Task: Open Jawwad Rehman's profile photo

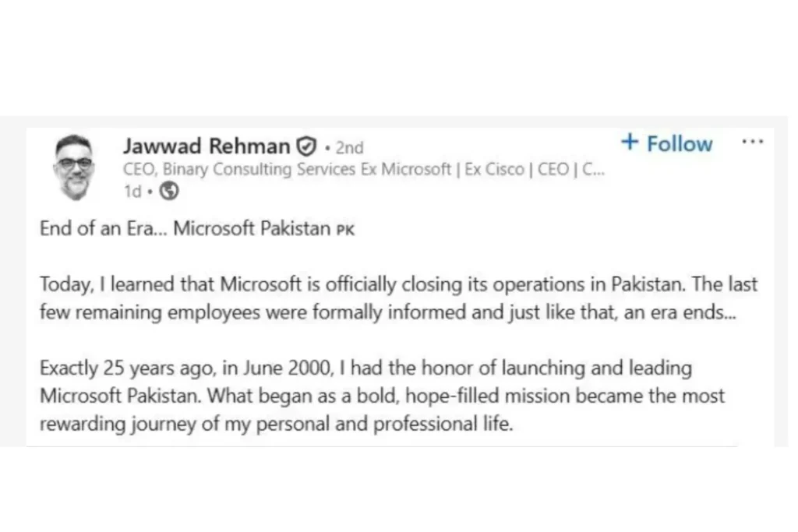Action: pos(74,167)
